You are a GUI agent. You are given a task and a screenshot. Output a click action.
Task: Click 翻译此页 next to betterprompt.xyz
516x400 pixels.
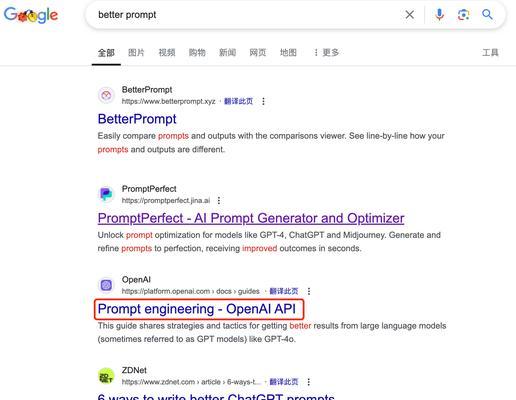pos(238,101)
